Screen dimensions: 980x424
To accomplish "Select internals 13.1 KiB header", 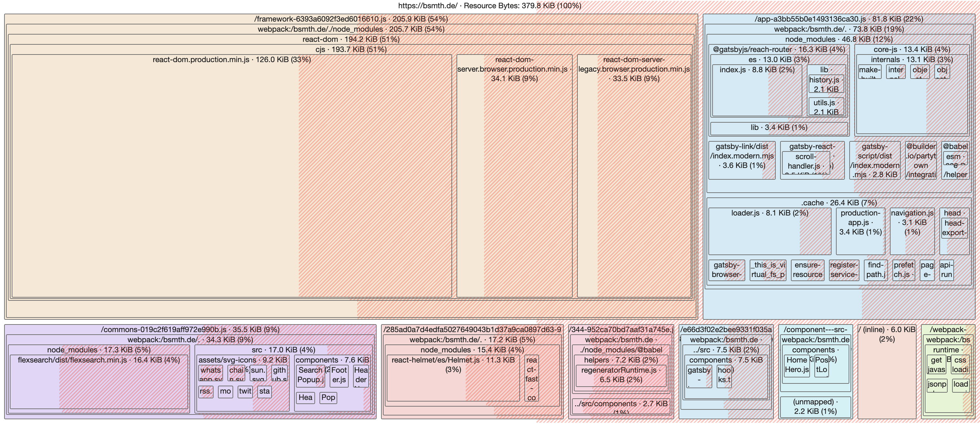I will coord(911,60).
